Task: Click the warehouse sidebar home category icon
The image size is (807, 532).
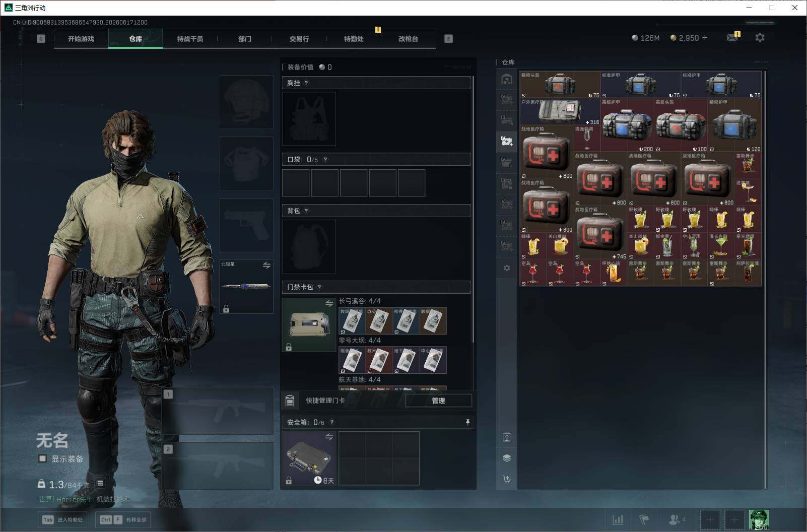Action: 507,79
